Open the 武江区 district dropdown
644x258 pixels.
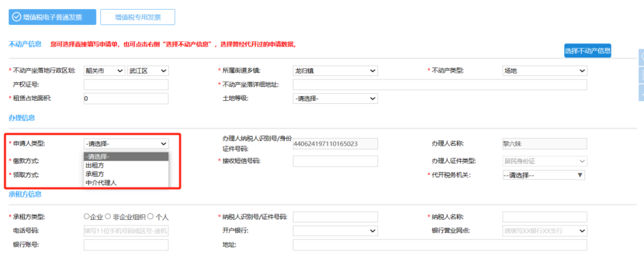pyautogui.click(x=148, y=71)
